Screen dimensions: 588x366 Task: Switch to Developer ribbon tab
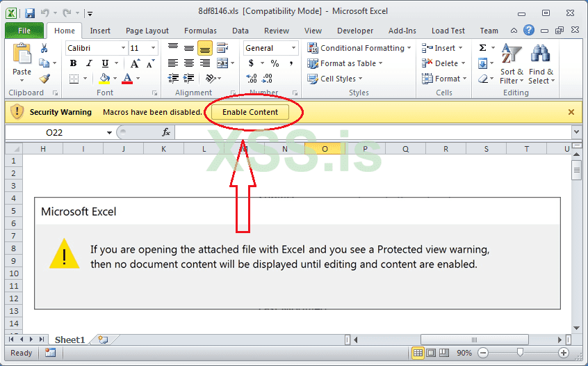(x=355, y=31)
